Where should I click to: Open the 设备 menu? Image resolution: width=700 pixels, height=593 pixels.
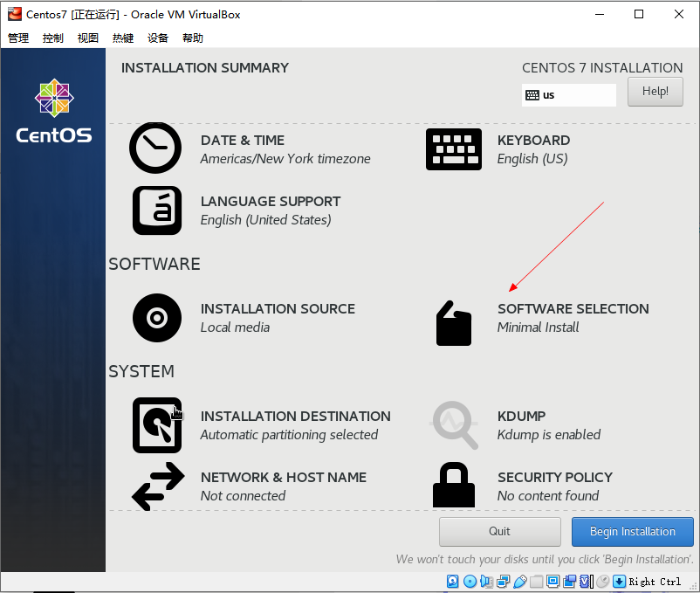158,38
